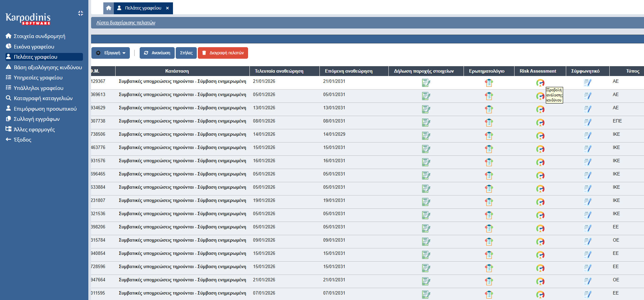This screenshot has height=300, width=644.
Task: Click the red Διαγραφή πελατών button
Action: pos(223,53)
